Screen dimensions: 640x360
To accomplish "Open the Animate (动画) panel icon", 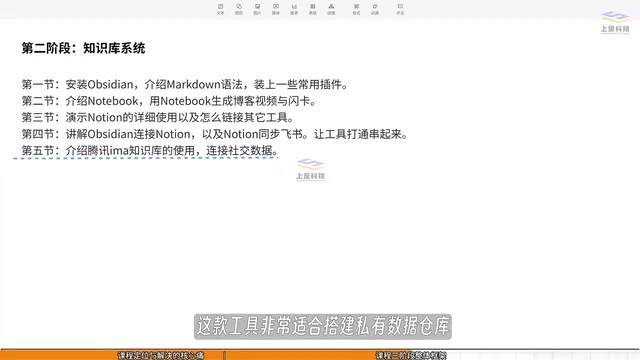I will (375, 9).
